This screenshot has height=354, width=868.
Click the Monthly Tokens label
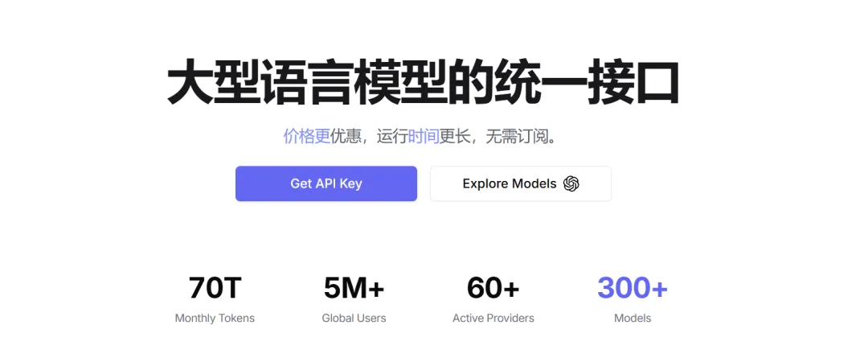point(215,318)
